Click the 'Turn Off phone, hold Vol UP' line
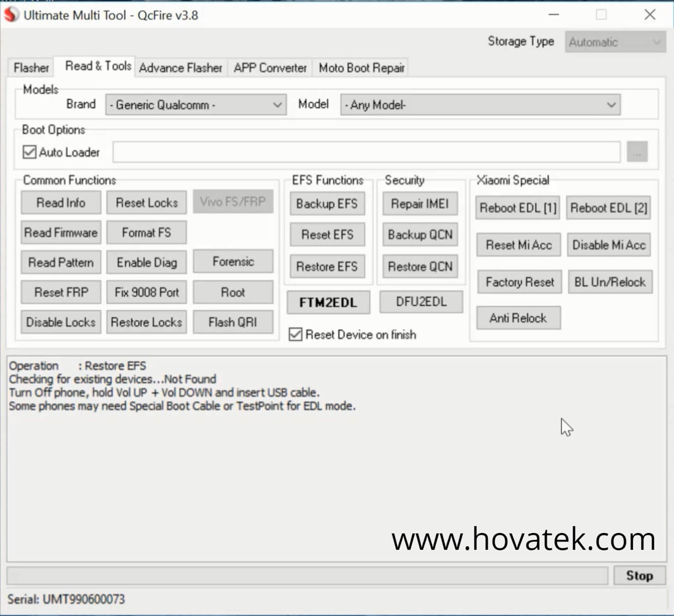Viewport: 674px width, 616px height. coord(164,392)
